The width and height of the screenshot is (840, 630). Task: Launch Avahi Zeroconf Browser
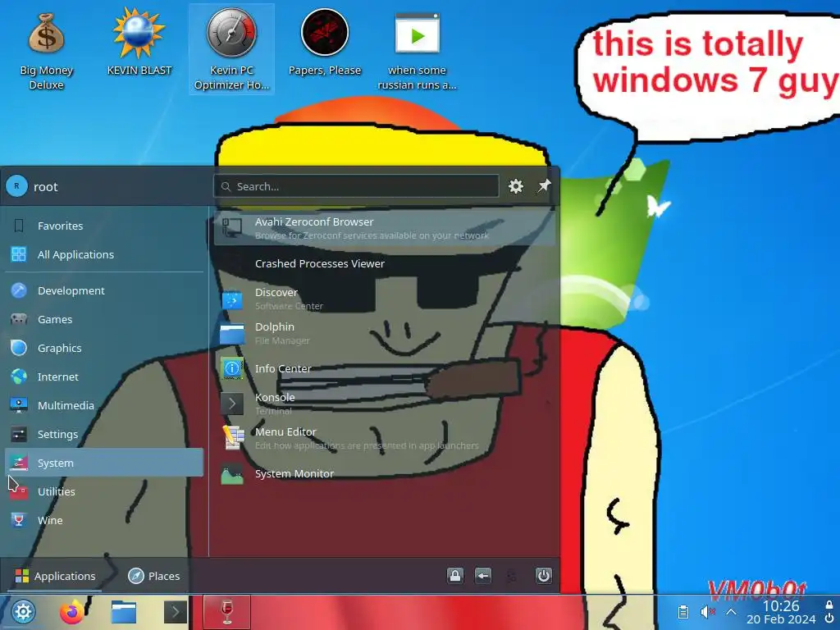tap(384, 228)
